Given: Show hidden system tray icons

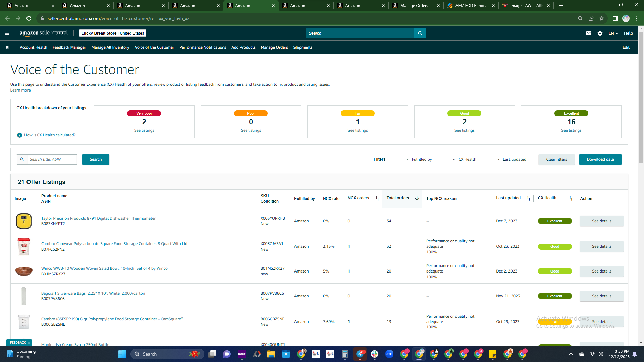Looking at the screenshot, I should 571,354.
